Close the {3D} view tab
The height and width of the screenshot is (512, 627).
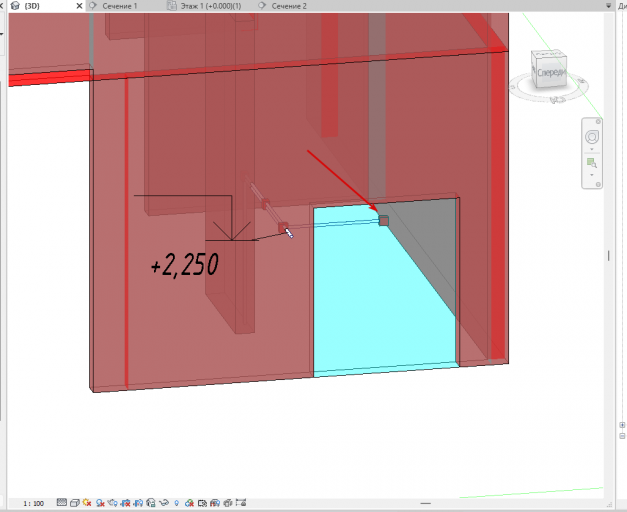pos(79,6)
